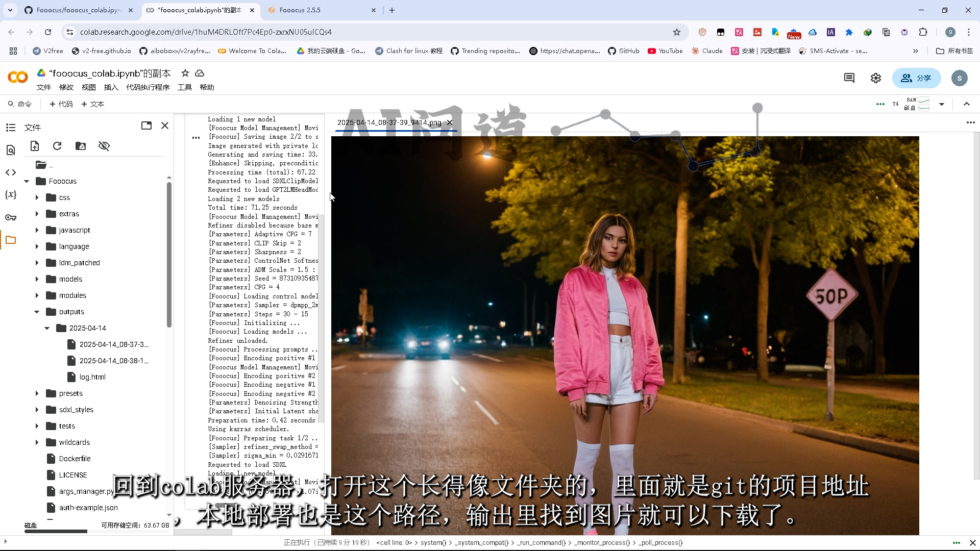
Task: Mount Google Drive folder icon
Action: pos(81,146)
